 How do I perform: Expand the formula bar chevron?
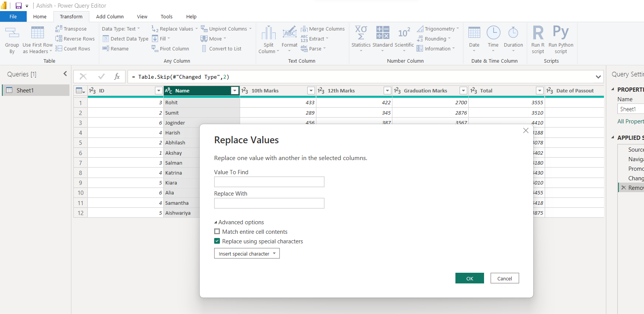coord(598,77)
